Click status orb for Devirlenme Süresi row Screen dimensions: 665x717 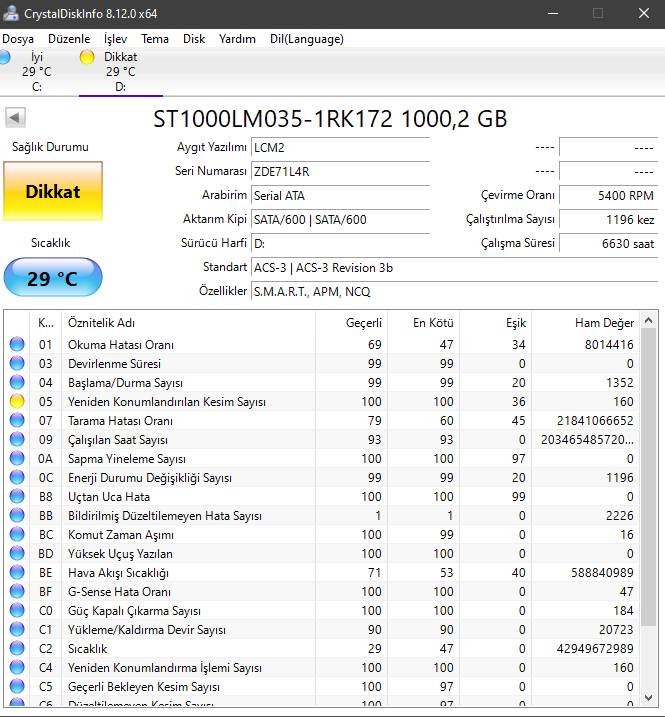17,364
